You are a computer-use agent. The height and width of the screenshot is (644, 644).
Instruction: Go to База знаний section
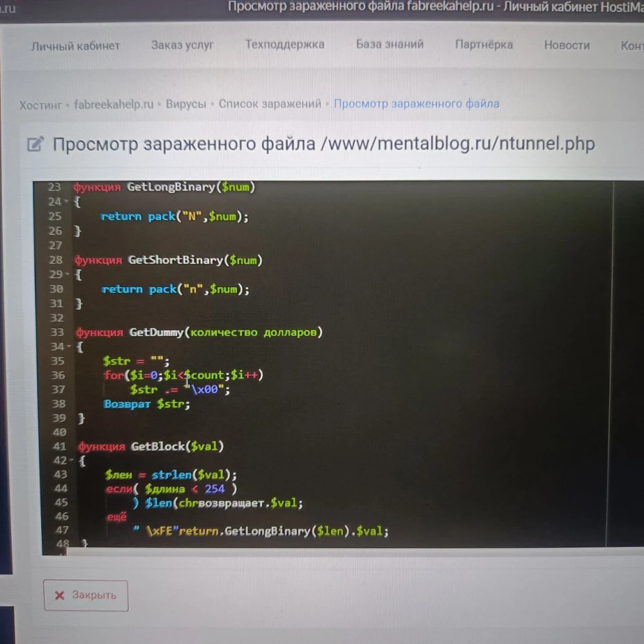[x=390, y=44]
